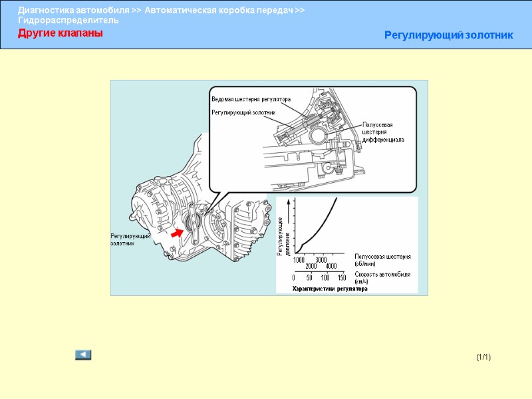This screenshot has width=532, height=399.
Task: Click the (1/1) page counter
Action: tap(485, 356)
